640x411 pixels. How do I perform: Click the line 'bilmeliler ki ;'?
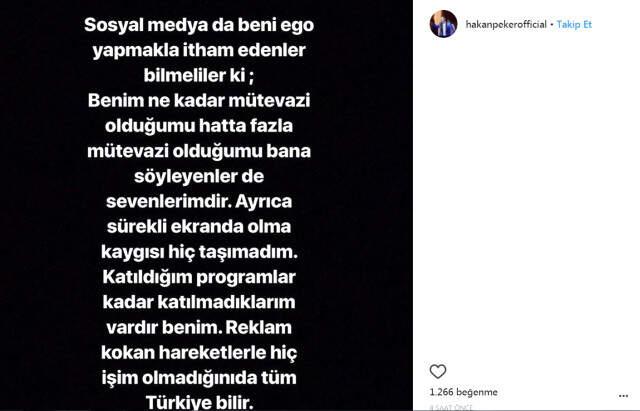(199, 75)
